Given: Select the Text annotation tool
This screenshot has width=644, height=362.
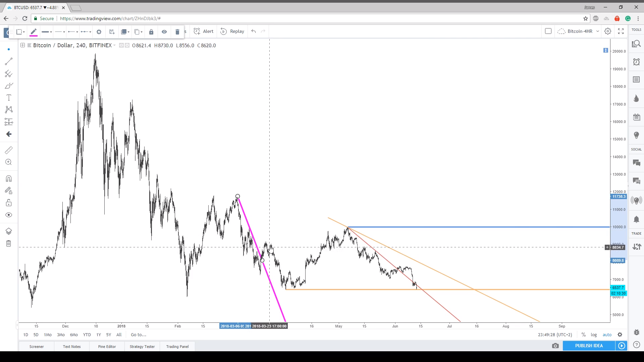Looking at the screenshot, I should 9,98.
